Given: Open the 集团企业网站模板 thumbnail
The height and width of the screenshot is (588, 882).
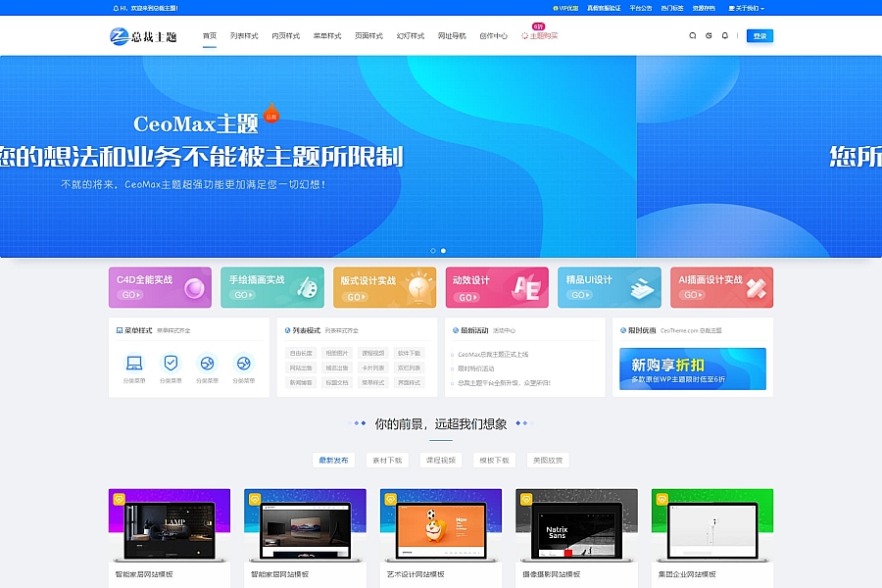Looking at the screenshot, I should pyautogui.click(x=712, y=526).
